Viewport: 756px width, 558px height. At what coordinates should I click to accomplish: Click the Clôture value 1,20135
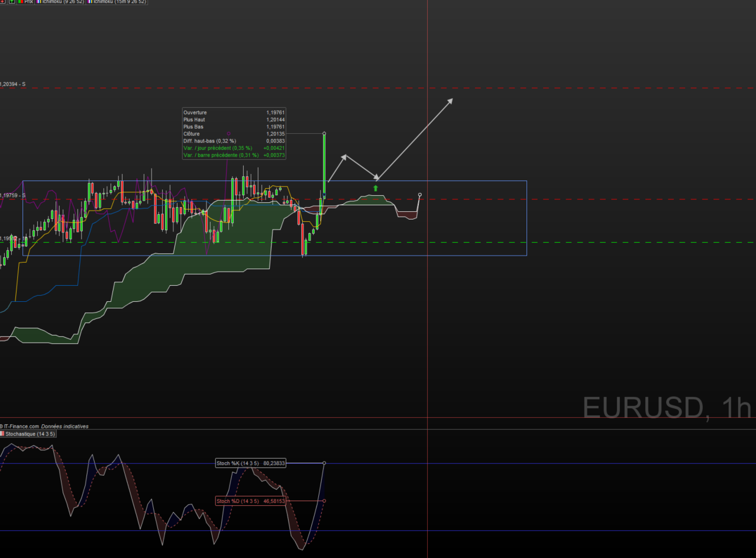point(276,134)
